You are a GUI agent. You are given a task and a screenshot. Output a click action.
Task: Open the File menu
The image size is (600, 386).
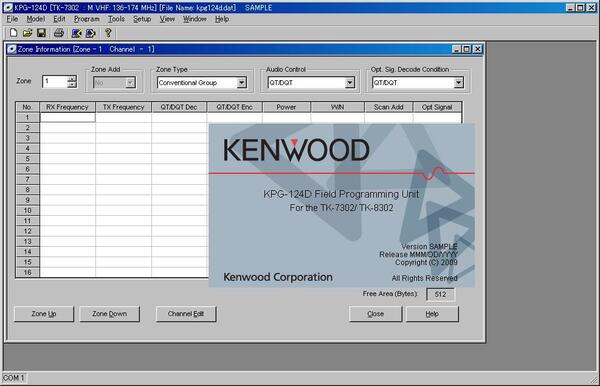(x=12, y=19)
